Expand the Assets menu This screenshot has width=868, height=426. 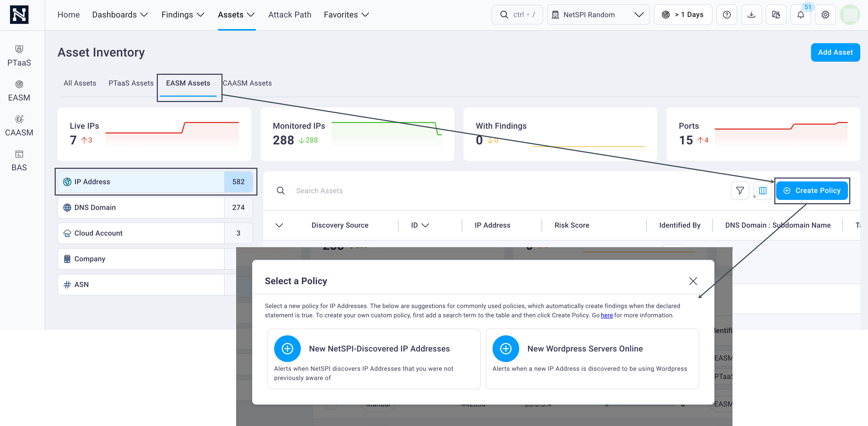click(x=236, y=14)
